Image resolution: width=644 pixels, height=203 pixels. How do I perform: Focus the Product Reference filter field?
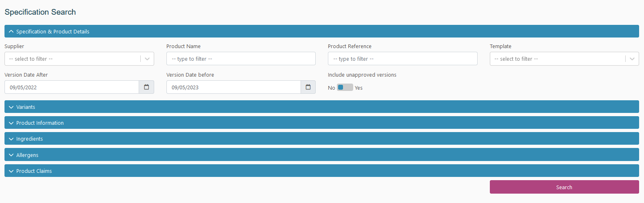[x=402, y=59]
